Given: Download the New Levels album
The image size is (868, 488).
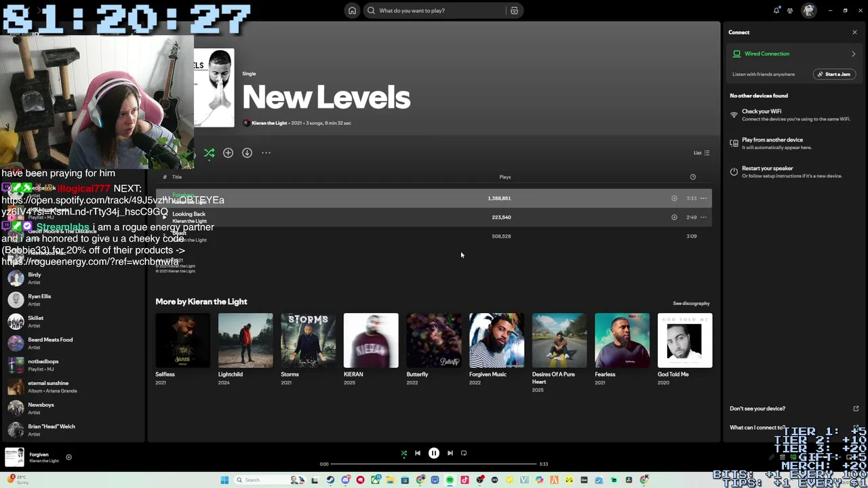Looking at the screenshot, I should 247,153.
